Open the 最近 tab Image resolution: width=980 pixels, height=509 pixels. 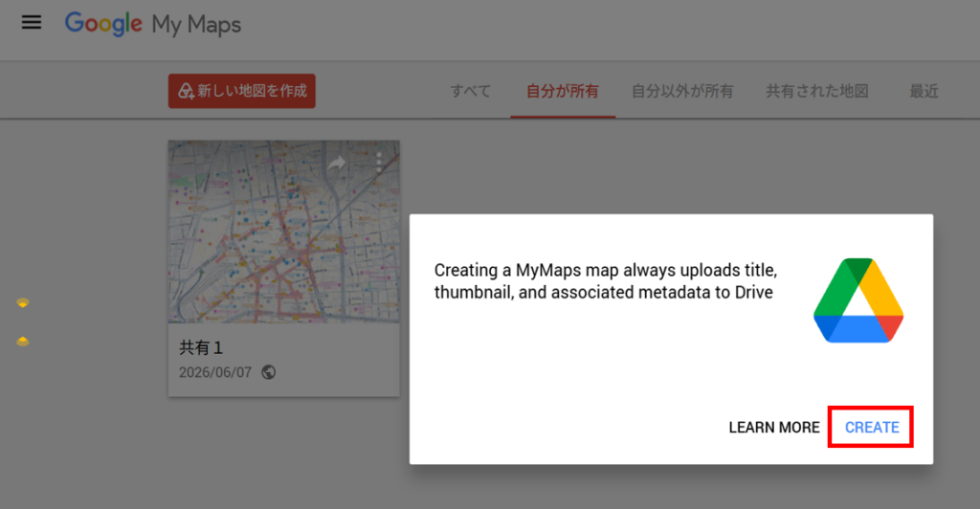[x=924, y=91]
